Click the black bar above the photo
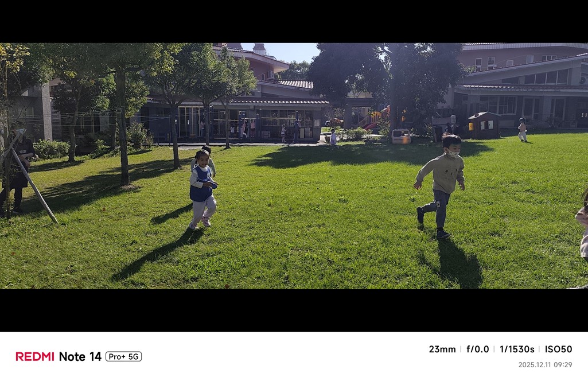 tap(294, 21)
